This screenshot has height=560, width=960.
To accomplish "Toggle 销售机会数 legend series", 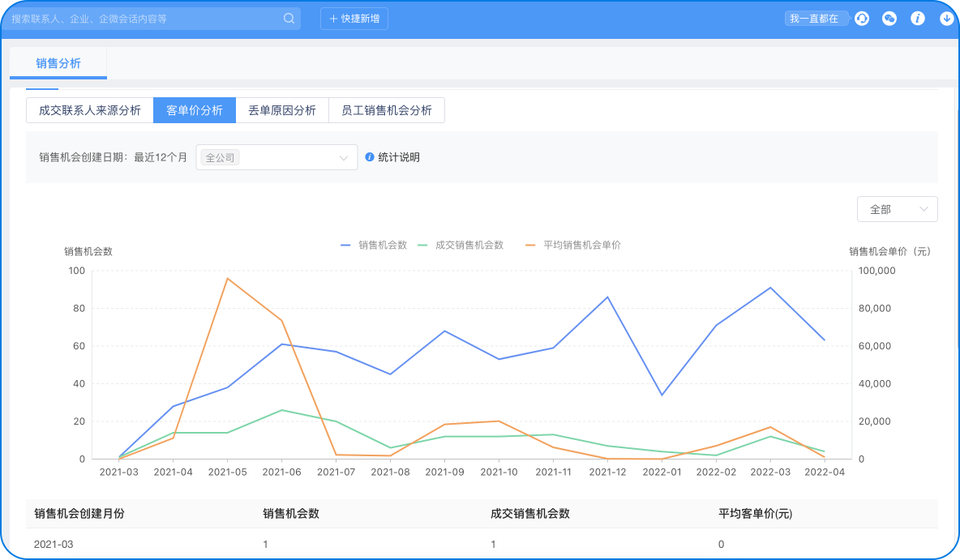I will [x=374, y=245].
